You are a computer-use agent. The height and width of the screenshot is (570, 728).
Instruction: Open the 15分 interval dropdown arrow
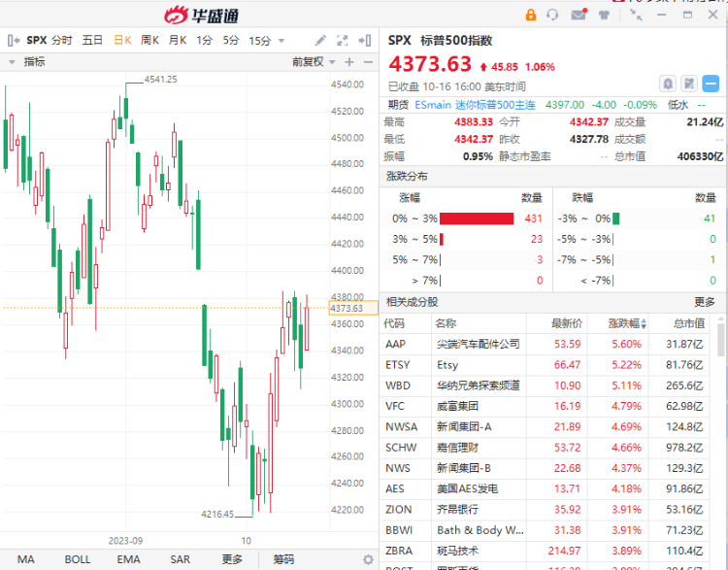pos(281,41)
